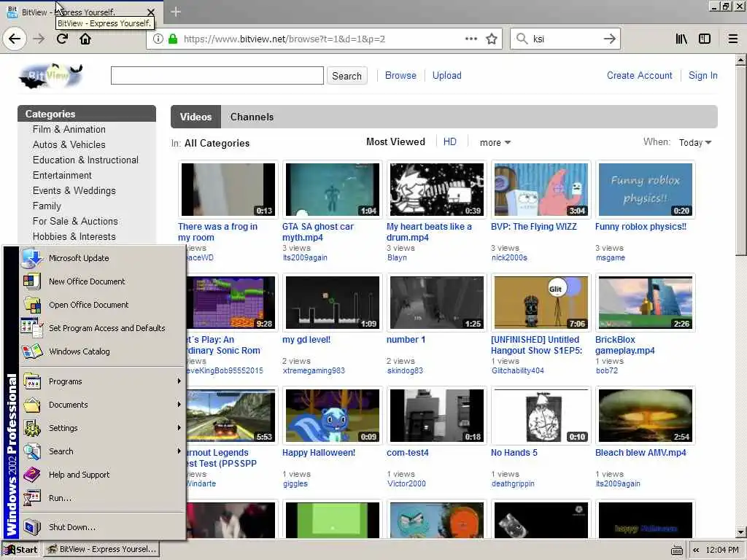Expand hidden tray icons chevron
Image resolution: width=747 pixels, height=560 pixels.
click(x=696, y=550)
